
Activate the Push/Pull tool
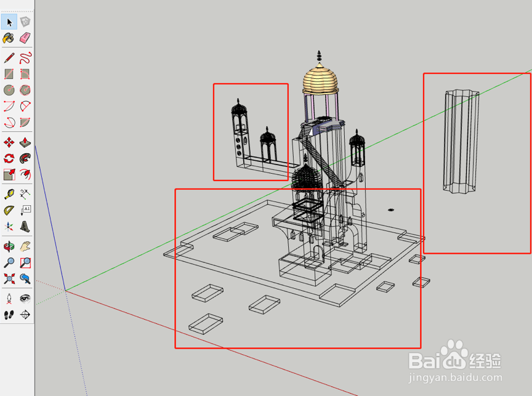[x=25, y=142]
